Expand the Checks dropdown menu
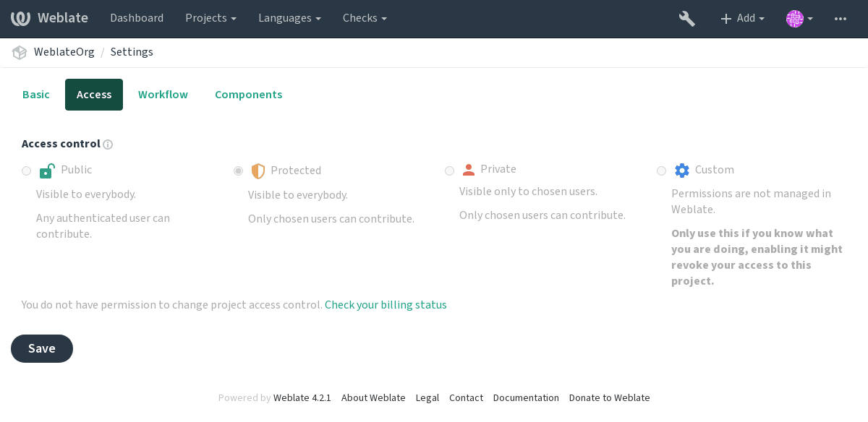 (x=365, y=19)
